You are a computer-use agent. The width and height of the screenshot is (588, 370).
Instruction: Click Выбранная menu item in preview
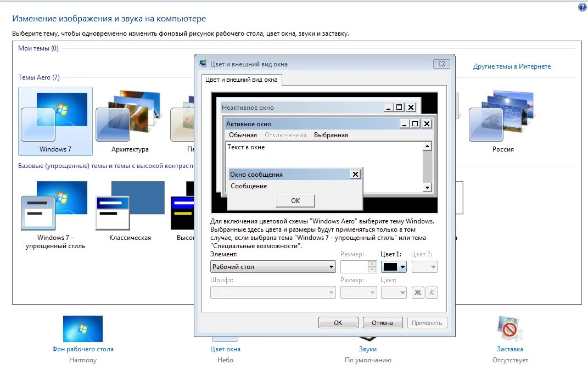[x=331, y=135]
